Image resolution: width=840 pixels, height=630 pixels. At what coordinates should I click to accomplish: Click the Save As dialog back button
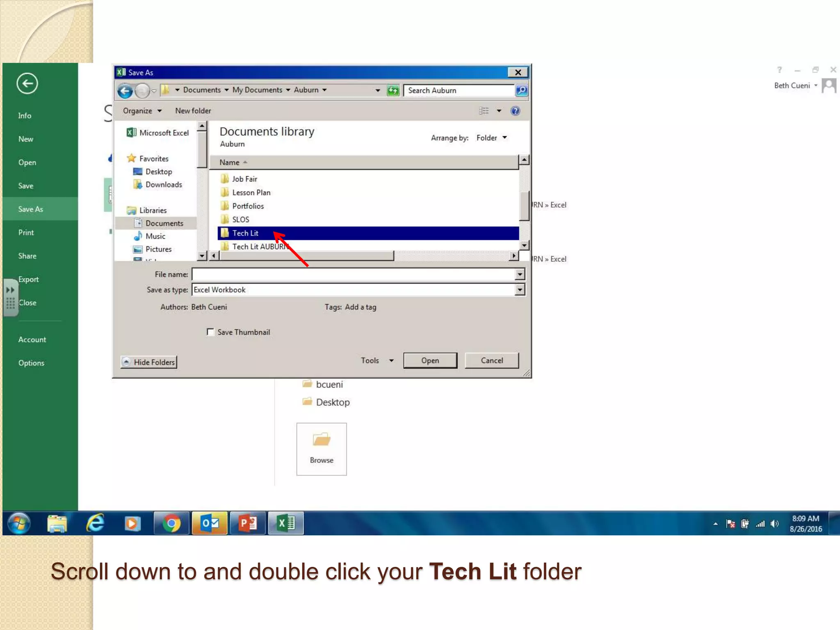coord(125,91)
